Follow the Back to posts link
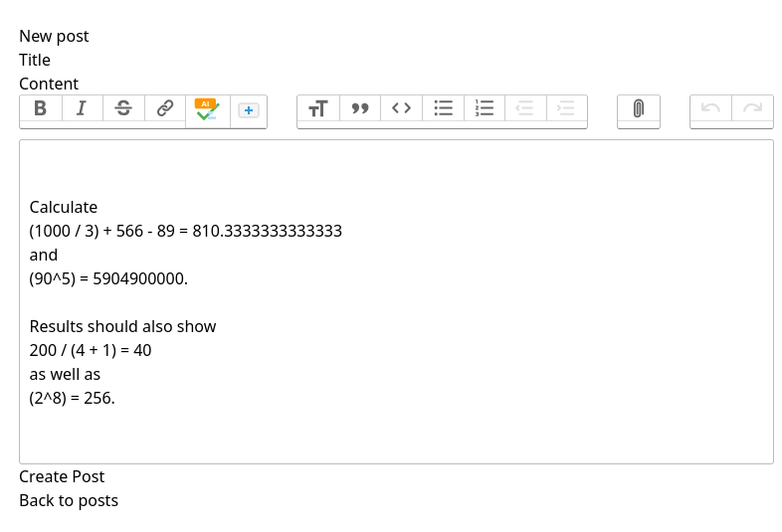The width and height of the screenshot is (782, 532). tap(69, 500)
